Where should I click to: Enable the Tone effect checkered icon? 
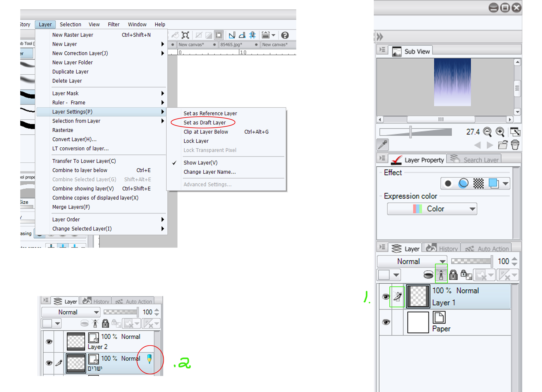pyautogui.click(x=478, y=183)
